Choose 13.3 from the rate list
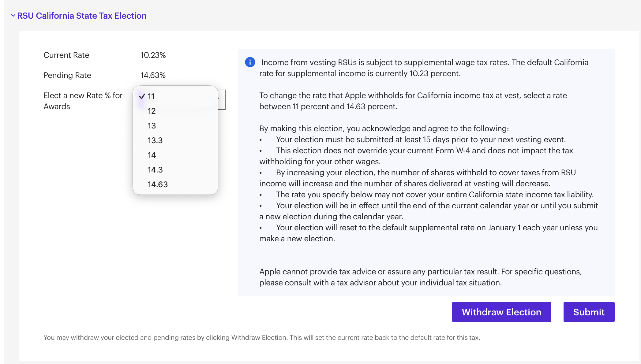 [154, 140]
